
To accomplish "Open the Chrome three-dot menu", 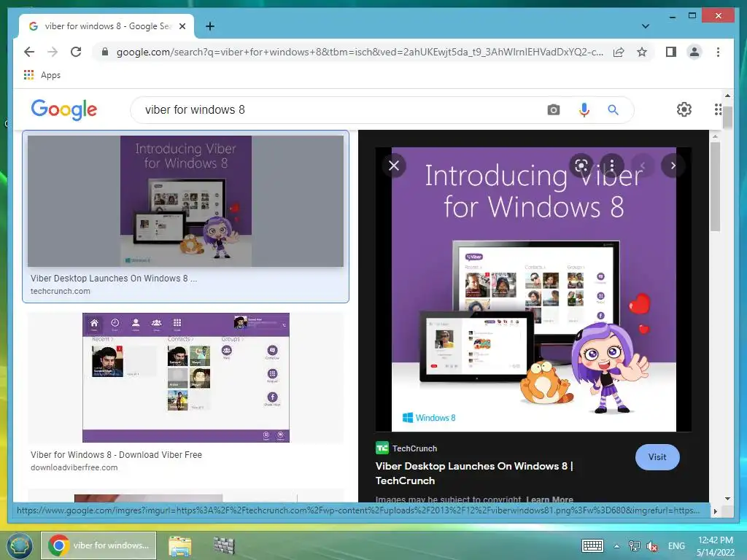I will pyautogui.click(x=718, y=52).
